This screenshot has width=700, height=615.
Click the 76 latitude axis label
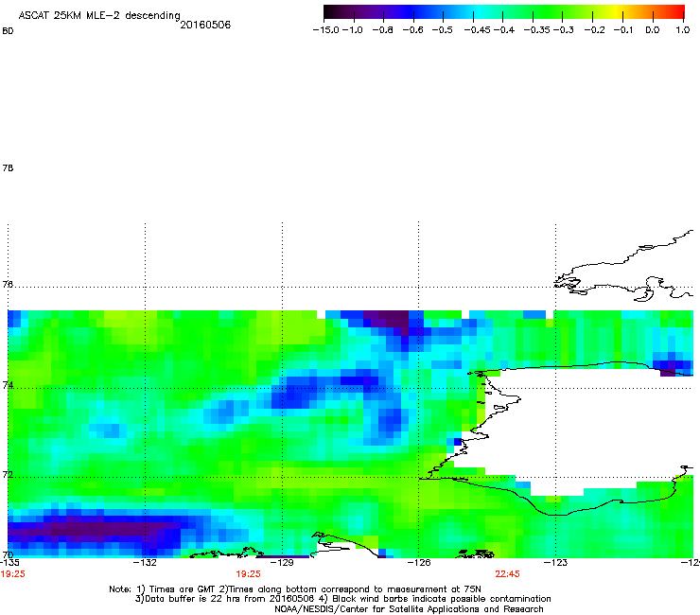point(8,284)
